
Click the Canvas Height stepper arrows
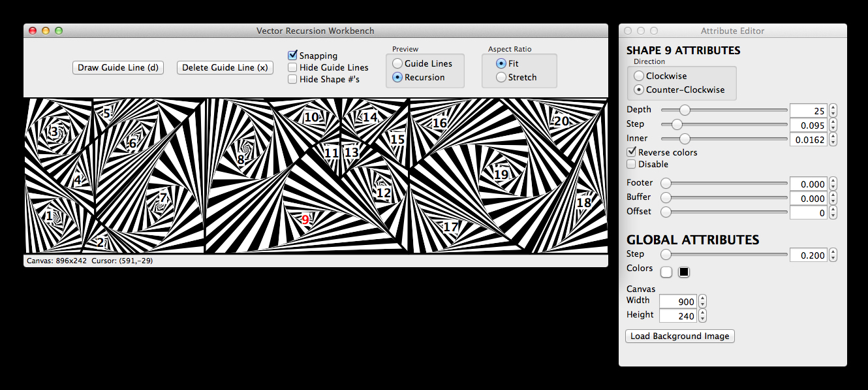(x=702, y=316)
